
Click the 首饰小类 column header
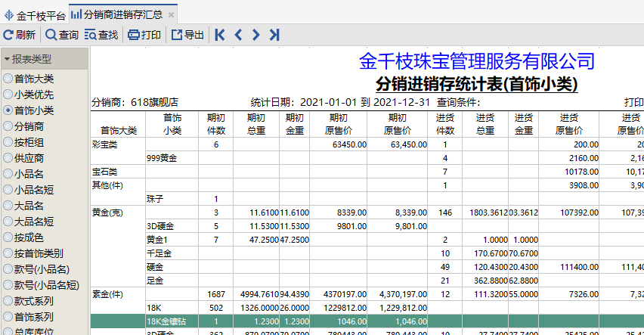[172, 124]
